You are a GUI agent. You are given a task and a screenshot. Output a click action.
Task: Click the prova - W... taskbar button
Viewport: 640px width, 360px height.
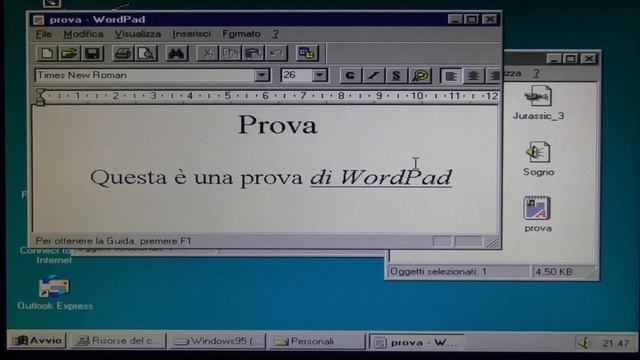[417, 342]
